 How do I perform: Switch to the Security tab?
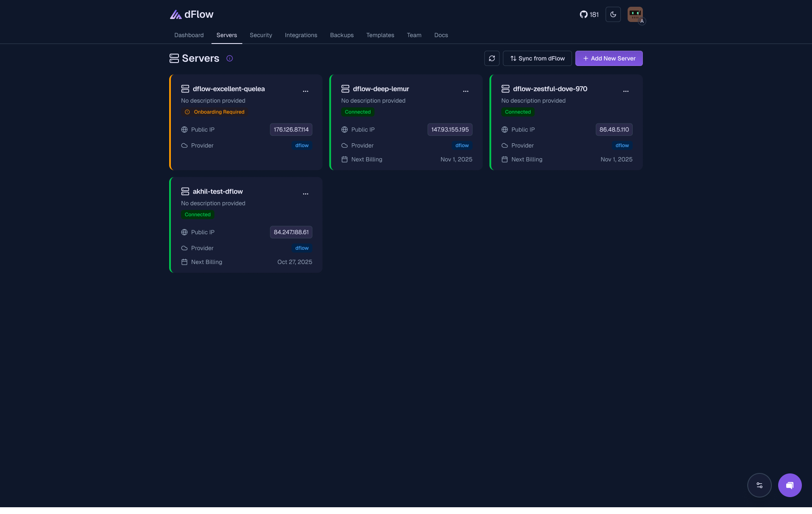[x=261, y=35]
